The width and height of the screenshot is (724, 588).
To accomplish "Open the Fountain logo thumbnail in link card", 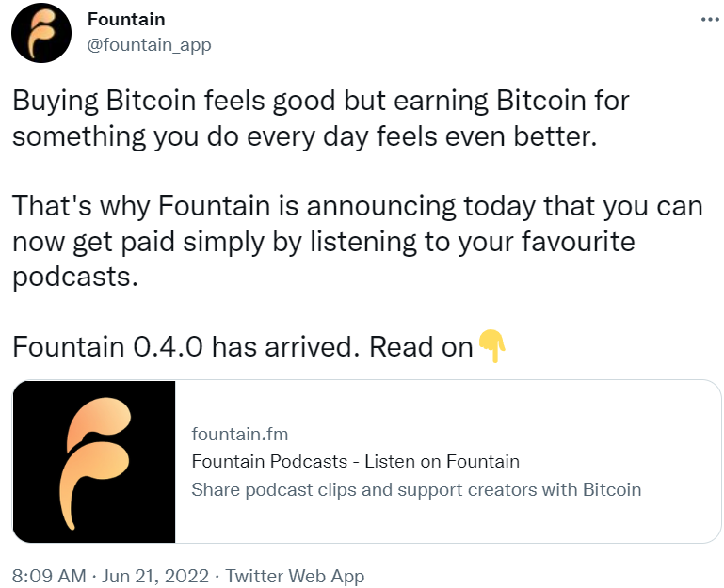I will (x=94, y=461).
